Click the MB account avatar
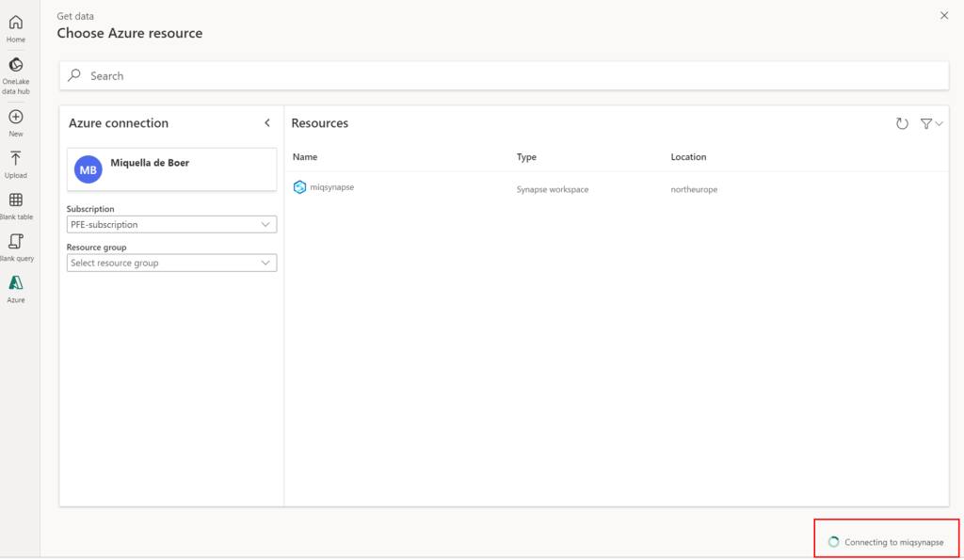This screenshot has height=560, width=964. (x=88, y=169)
